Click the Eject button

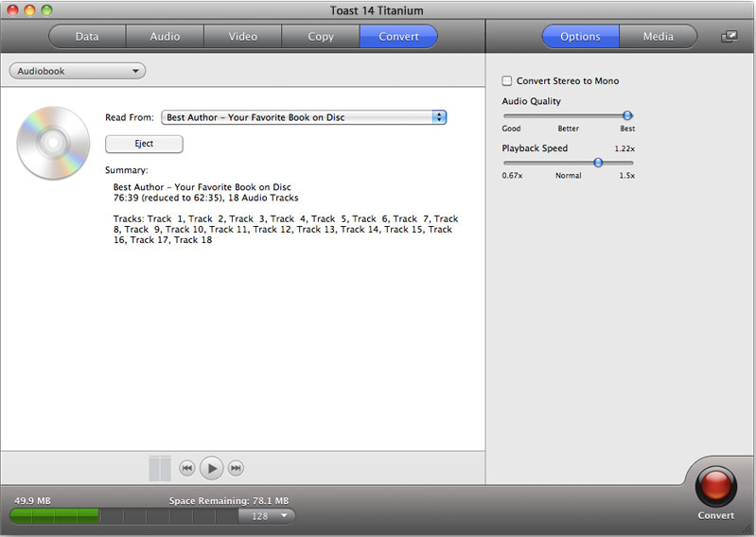point(144,144)
